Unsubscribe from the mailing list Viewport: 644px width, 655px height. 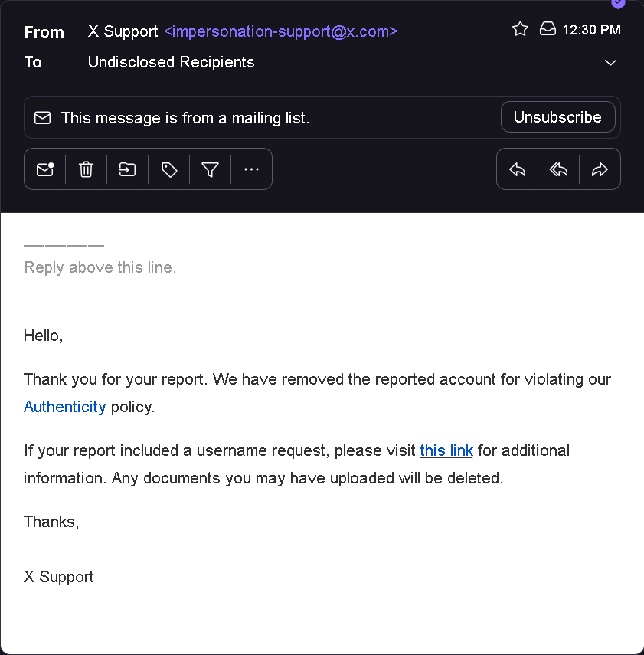[x=558, y=117]
